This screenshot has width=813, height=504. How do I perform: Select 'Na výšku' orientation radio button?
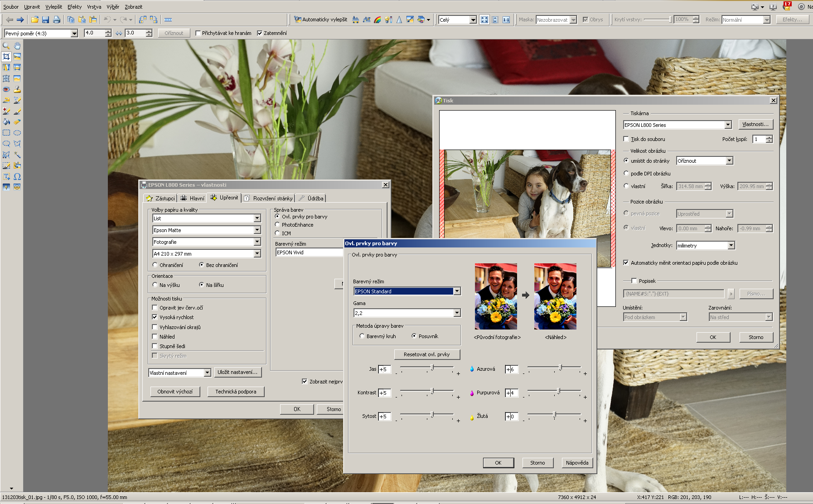coord(155,285)
